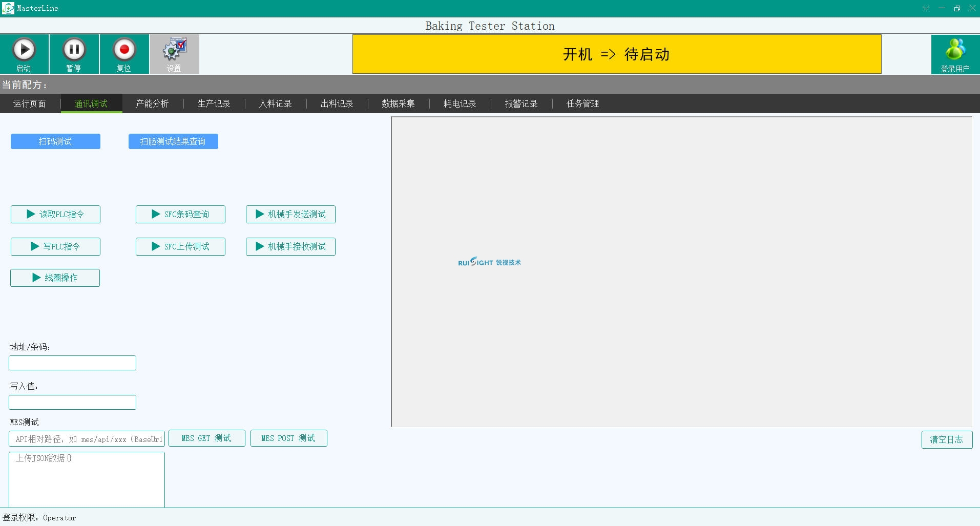The width and height of the screenshot is (980, 526).
Task: Open the 任务管理 tab
Action: pos(583,103)
